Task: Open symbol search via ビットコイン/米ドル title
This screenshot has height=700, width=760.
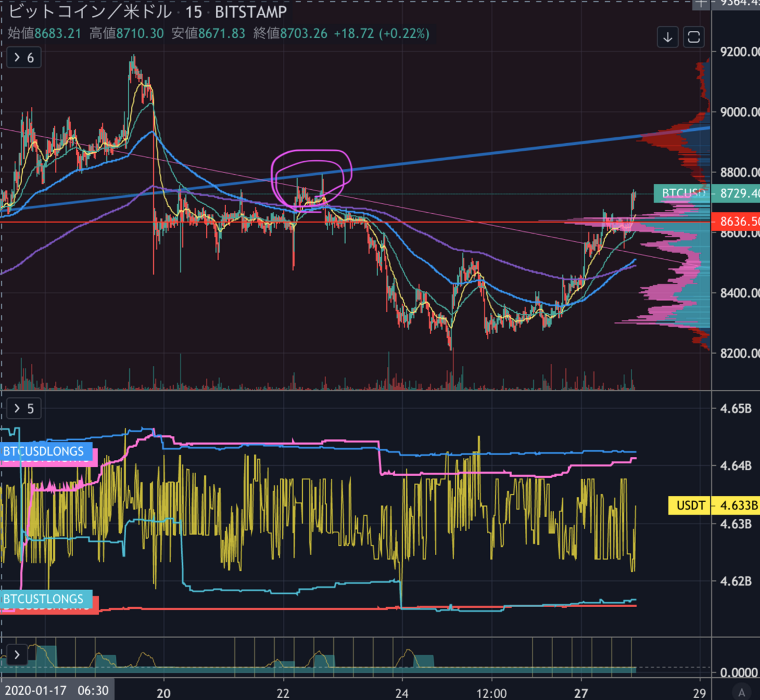Action: pyautogui.click(x=91, y=12)
